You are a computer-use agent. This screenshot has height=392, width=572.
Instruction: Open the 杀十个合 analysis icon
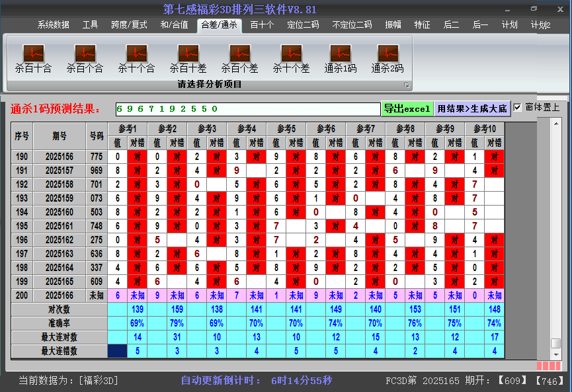136,58
